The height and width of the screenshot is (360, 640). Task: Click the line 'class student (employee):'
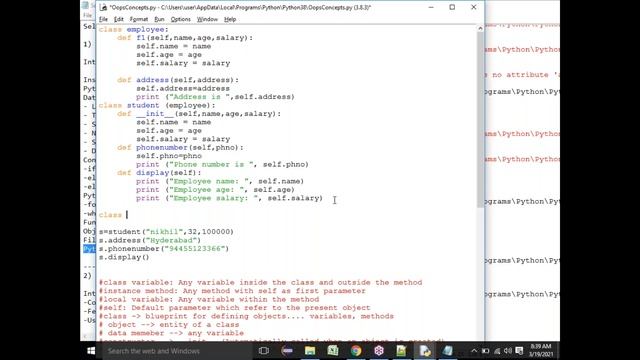(x=157, y=105)
